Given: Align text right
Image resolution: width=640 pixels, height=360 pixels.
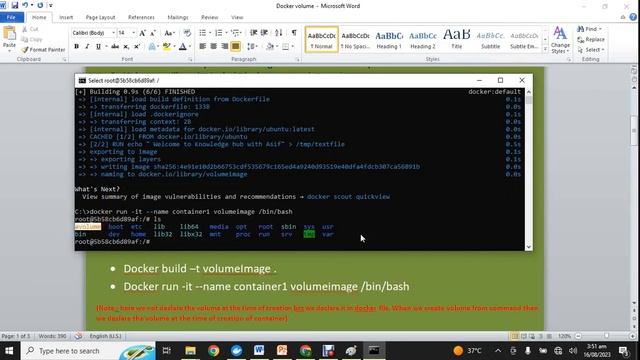Looking at the screenshot, I should 224,47.
